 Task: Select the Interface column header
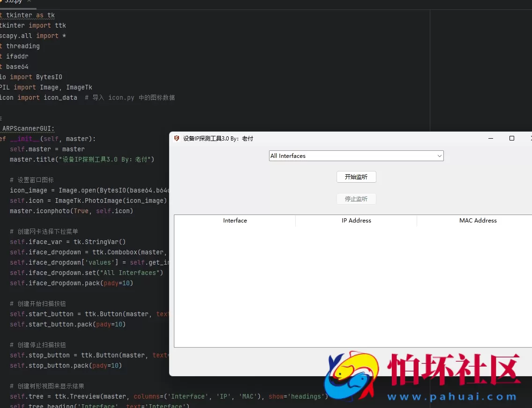coord(235,221)
